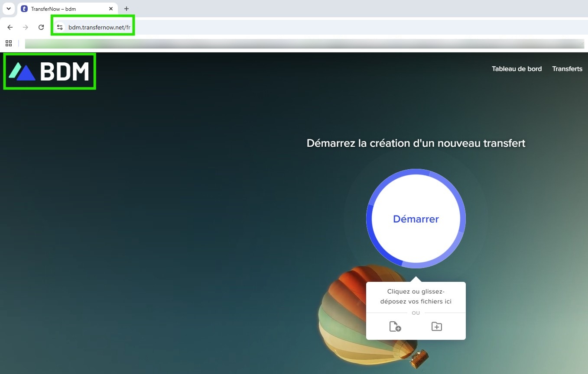The image size is (588, 374).
Task: Click the Démarrer button
Action: click(x=416, y=219)
